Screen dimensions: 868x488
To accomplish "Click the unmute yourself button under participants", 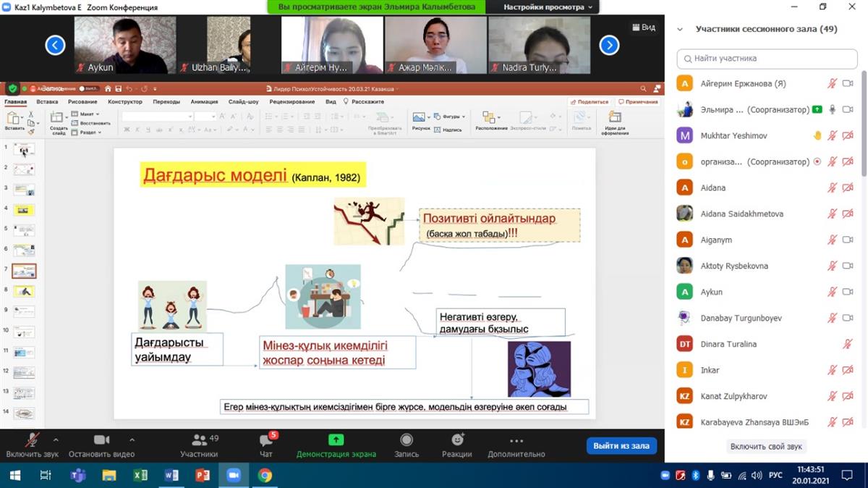I will pos(766,447).
